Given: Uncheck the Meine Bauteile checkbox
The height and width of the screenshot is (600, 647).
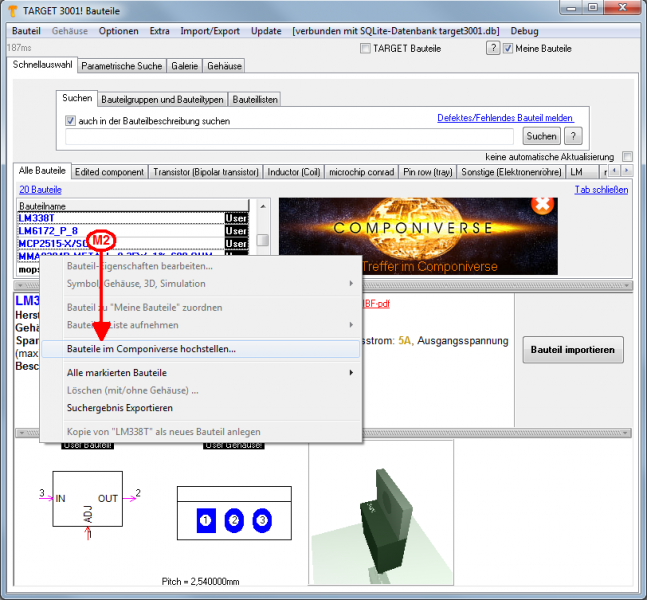Looking at the screenshot, I should tap(508, 48).
